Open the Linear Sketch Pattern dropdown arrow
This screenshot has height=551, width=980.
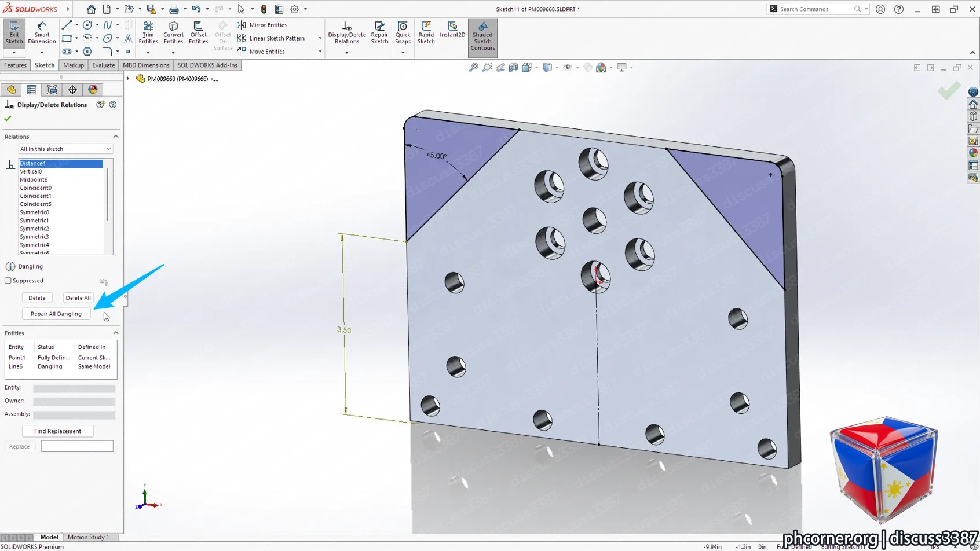[320, 38]
